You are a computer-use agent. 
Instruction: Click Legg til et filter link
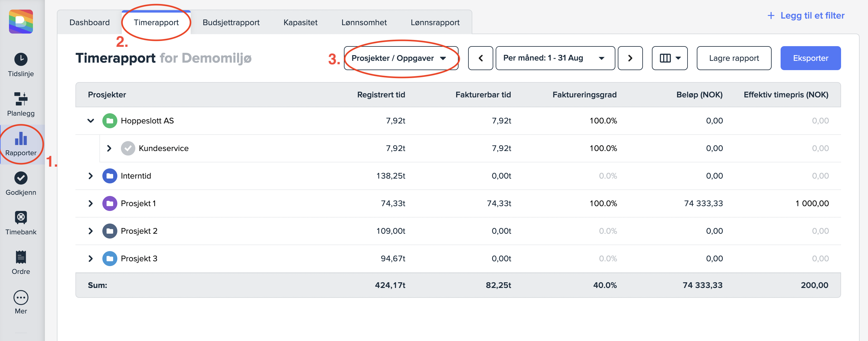(805, 16)
